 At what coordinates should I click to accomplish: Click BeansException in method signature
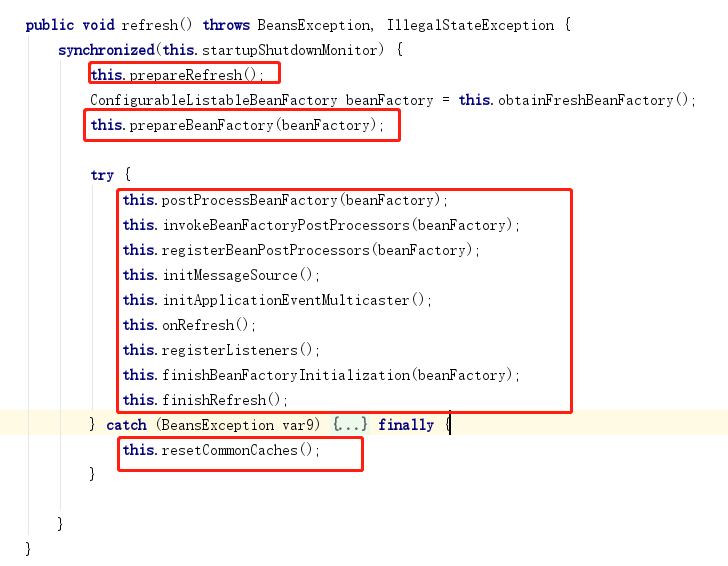(x=314, y=25)
